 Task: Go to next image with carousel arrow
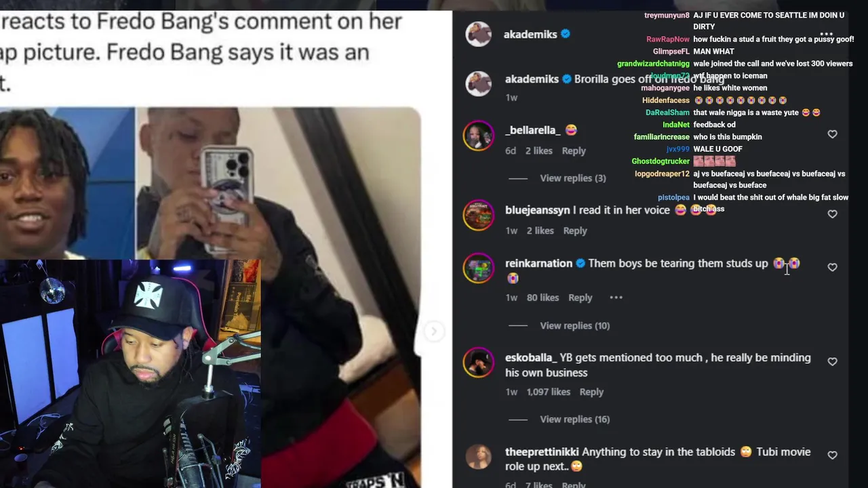(434, 331)
